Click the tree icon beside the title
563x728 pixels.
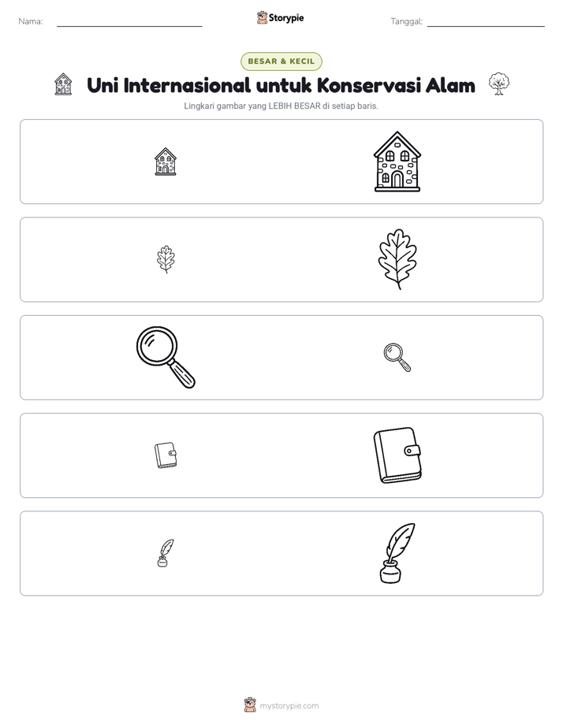point(499,84)
